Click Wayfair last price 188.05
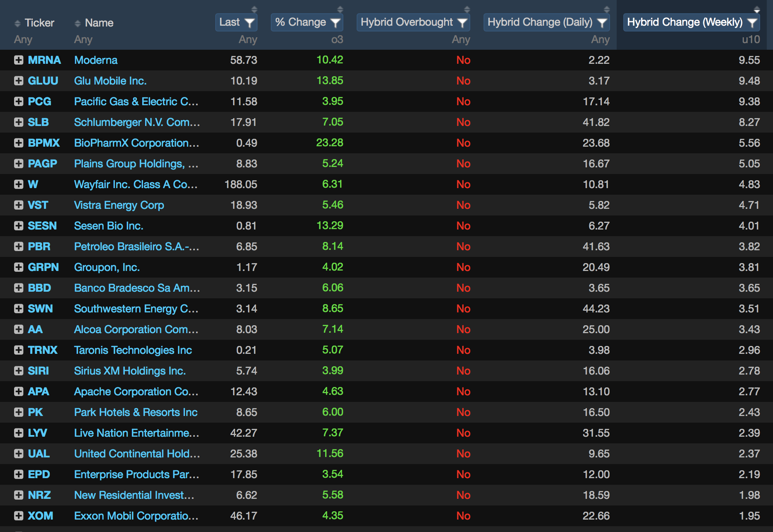This screenshot has height=532, width=773. pos(241,184)
